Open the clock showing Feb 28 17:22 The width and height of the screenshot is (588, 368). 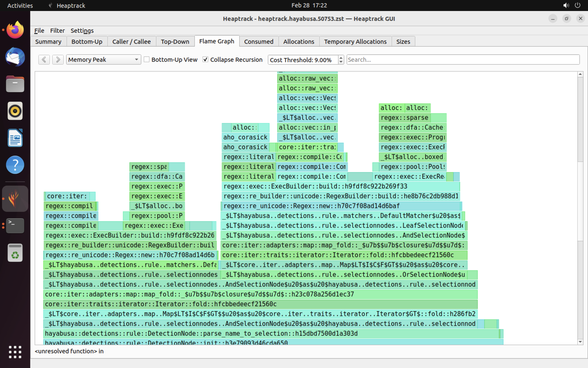click(309, 5)
